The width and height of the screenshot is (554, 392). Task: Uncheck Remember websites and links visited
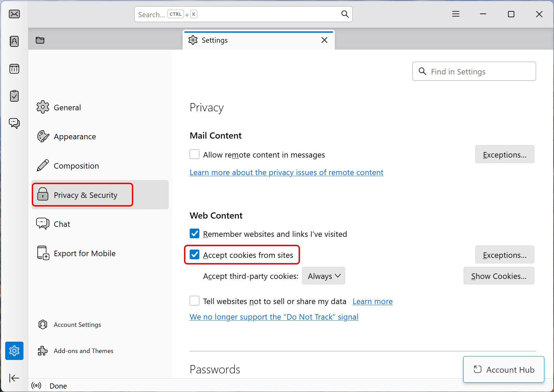(195, 233)
